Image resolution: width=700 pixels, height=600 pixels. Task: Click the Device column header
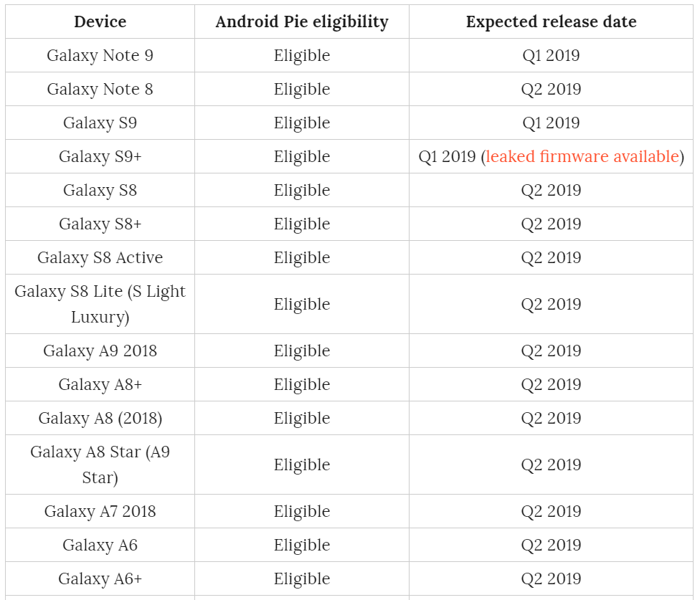pos(100,22)
